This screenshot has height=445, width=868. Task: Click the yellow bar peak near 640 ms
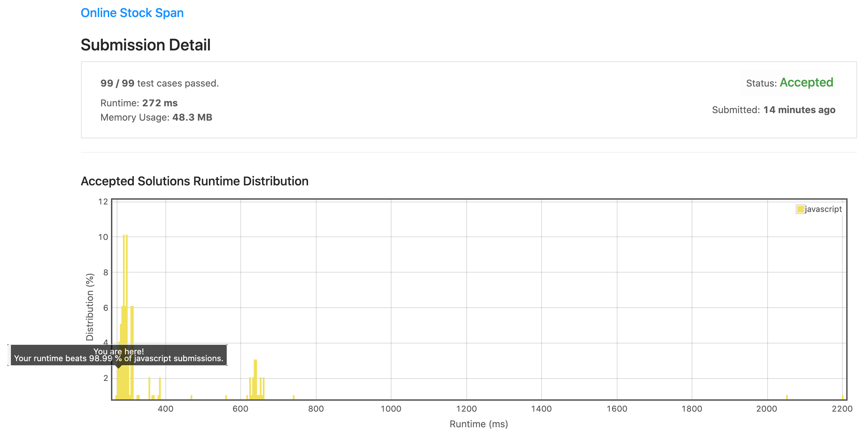pos(255,379)
